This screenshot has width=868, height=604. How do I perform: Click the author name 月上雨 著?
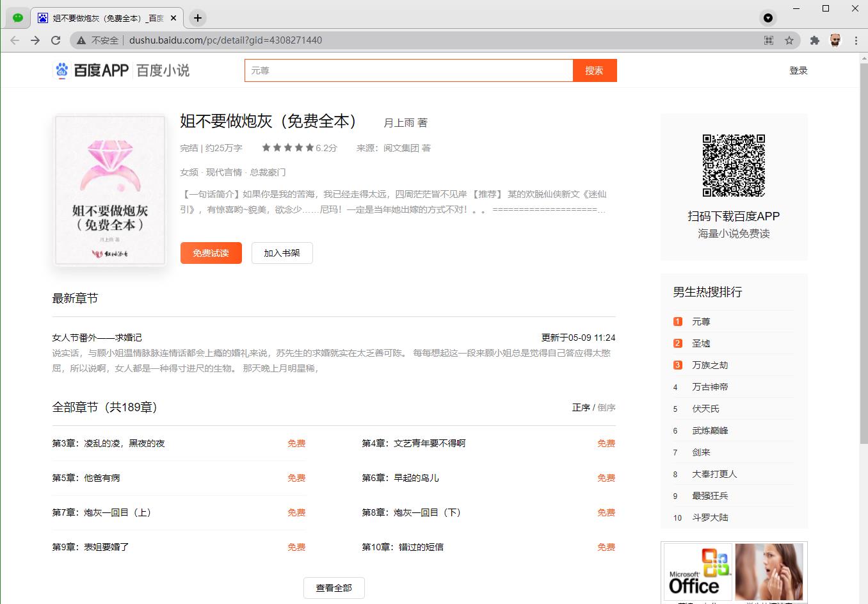pos(405,123)
